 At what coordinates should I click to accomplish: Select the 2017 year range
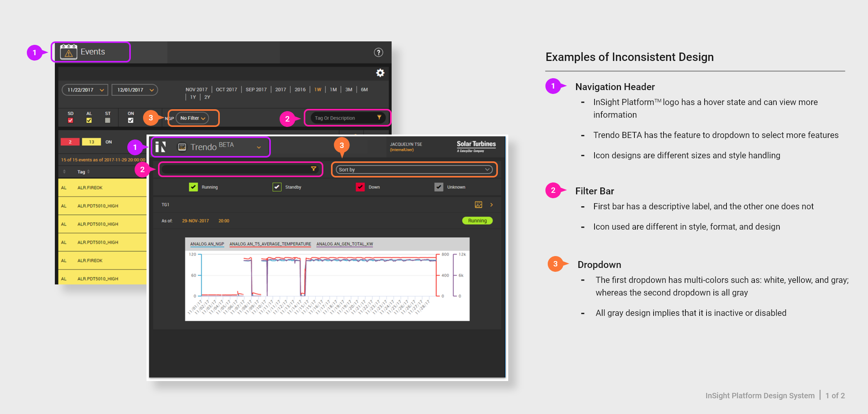[281, 89]
